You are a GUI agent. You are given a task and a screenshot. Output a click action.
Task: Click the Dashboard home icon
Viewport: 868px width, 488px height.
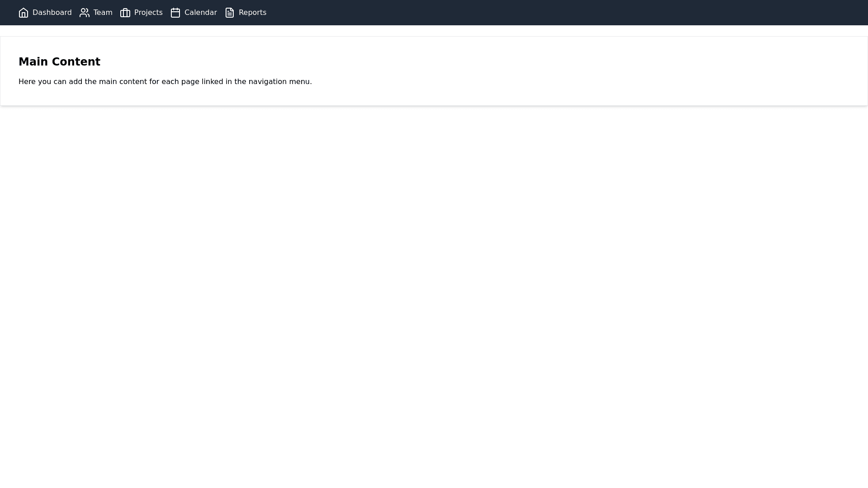(x=24, y=13)
